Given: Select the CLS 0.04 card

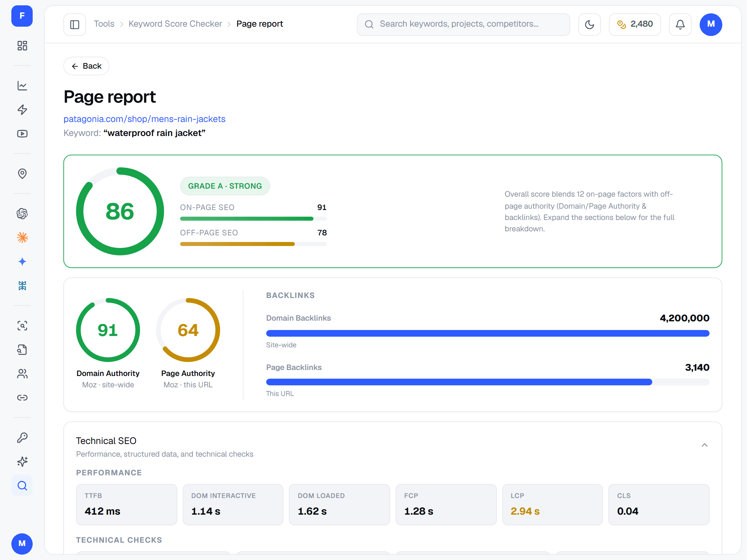Looking at the screenshot, I should [x=659, y=505].
